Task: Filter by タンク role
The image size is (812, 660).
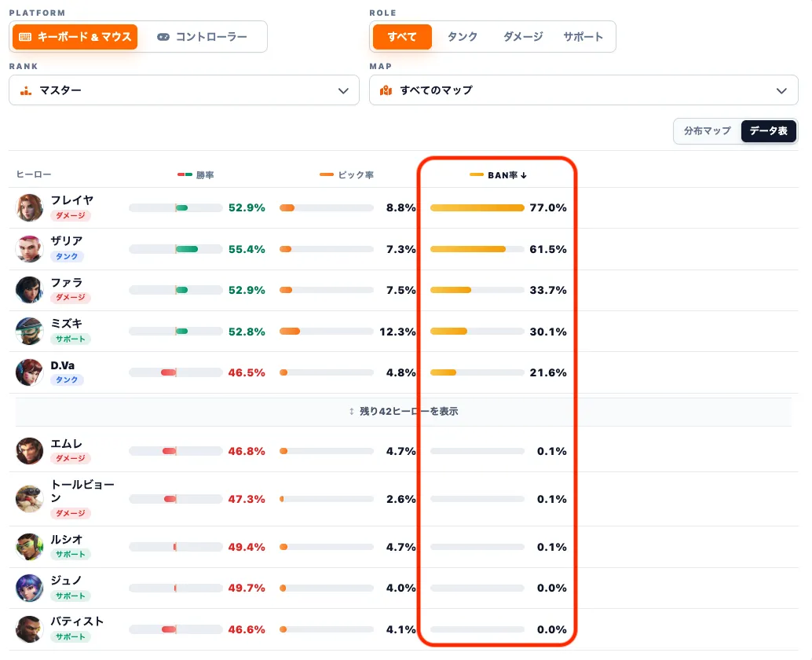Action: 463,37
